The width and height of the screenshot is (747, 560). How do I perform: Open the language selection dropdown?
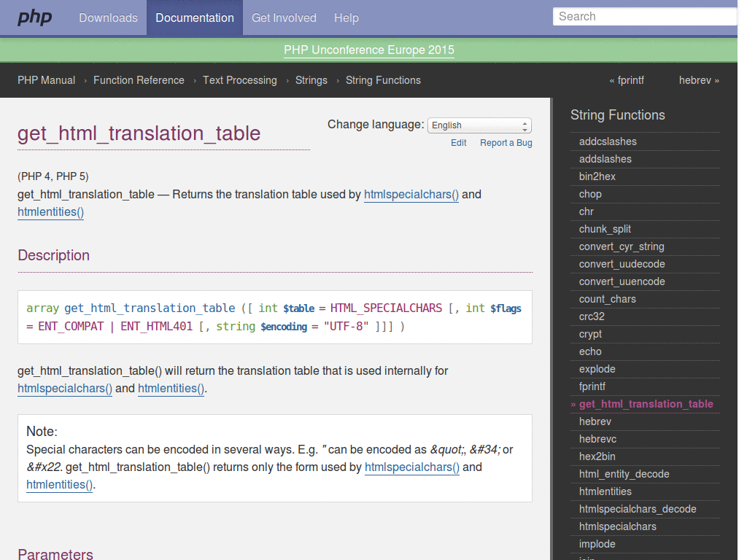[x=474, y=125]
